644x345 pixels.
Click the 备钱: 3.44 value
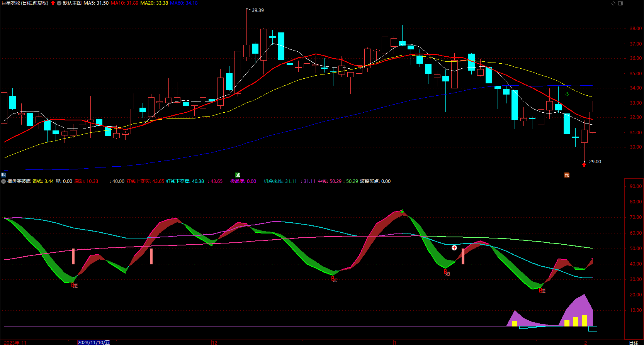(x=43, y=181)
